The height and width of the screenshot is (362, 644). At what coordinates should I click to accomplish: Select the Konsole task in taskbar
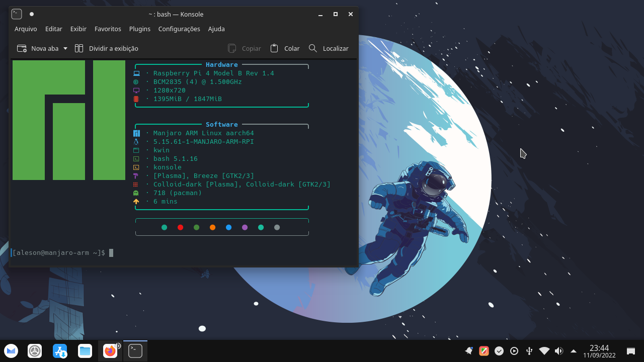pyautogui.click(x=135, y=351)
